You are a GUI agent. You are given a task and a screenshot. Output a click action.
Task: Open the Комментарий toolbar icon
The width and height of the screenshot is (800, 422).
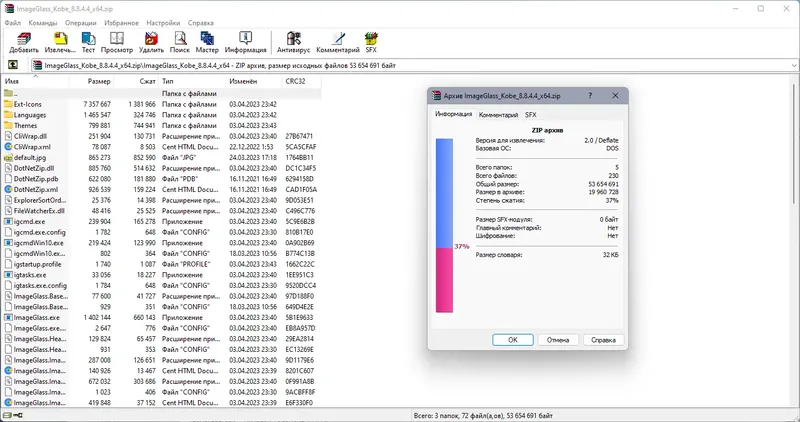coord(338,39)
